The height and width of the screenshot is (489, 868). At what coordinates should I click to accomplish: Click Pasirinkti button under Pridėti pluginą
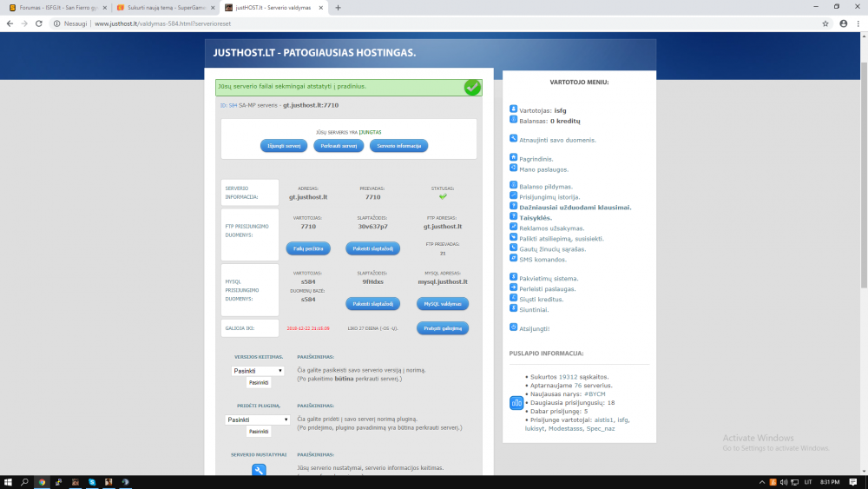point(259,432)
